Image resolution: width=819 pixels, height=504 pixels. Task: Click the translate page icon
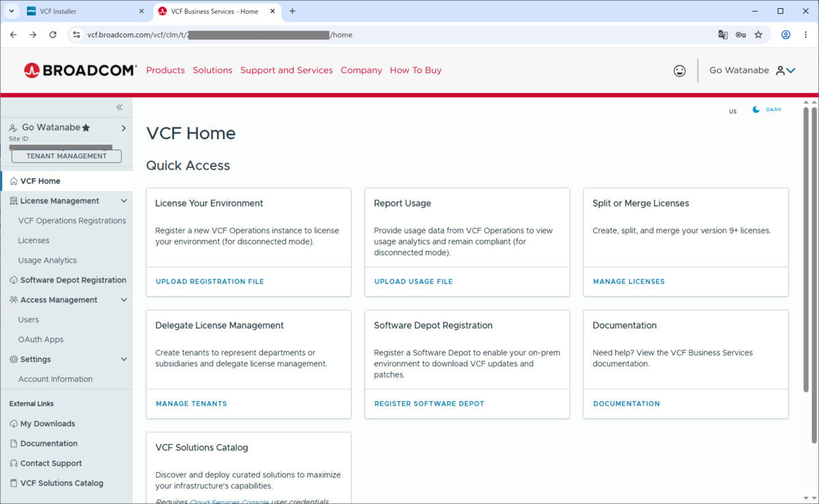click(x=723, y=35)
